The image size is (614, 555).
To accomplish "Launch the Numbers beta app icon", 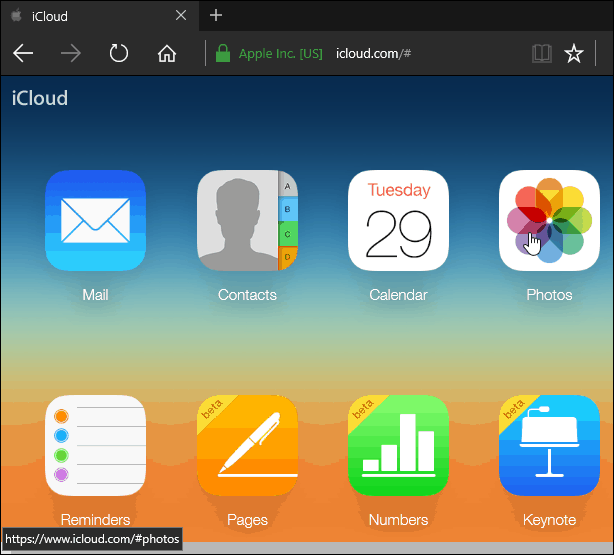I will 398,445.
